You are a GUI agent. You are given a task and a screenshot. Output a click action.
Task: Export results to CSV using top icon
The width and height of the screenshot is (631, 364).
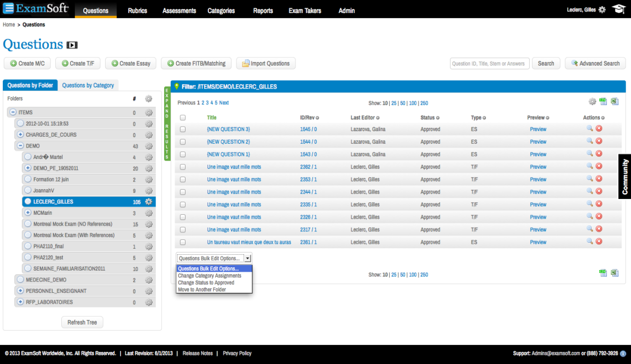[x=603, y=101]
